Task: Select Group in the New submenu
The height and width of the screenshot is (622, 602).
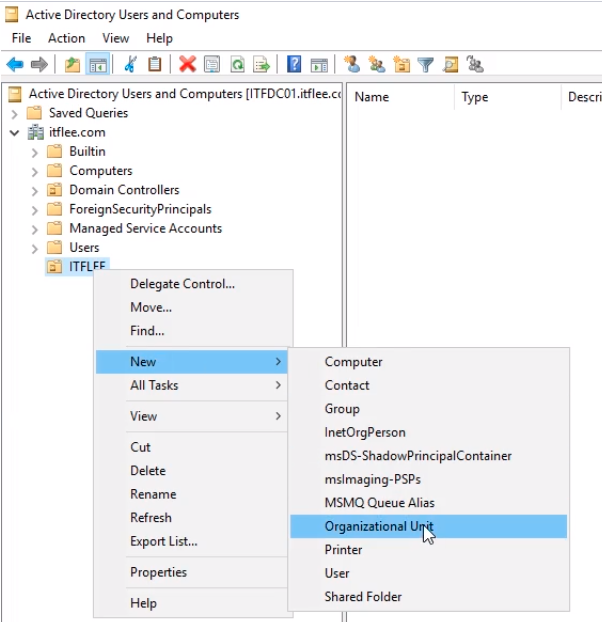Action: (342, 409)
